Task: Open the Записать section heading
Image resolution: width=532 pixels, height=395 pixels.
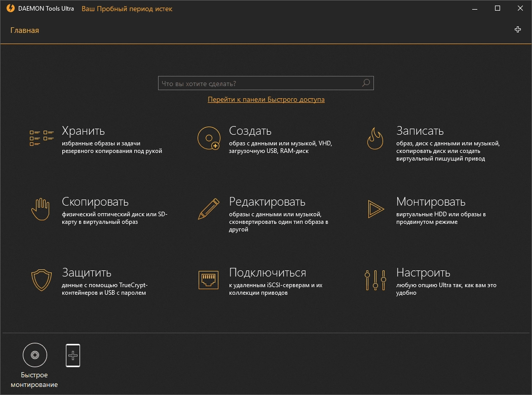Action: click(x=420, y=131)
